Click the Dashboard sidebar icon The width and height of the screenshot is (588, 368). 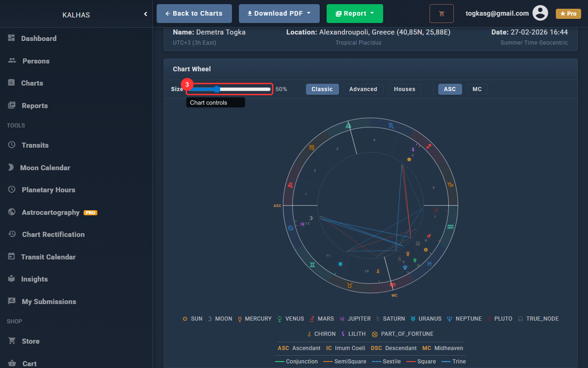click(x=11, y=38)
